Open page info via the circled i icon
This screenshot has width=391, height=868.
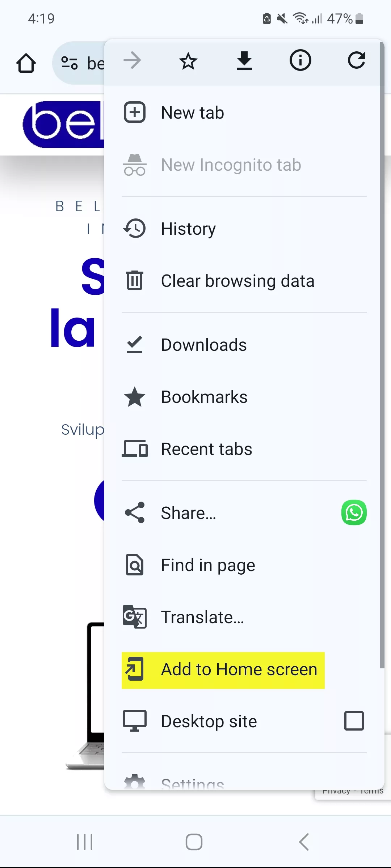pos(300,60)
